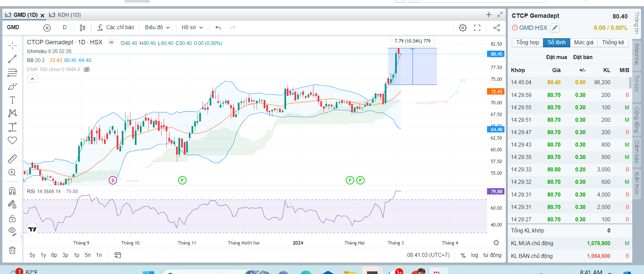Image resolution: width=644 pixels, height=274 pixels.
Task: Click the F marker near Tháng 11
Action: tap(182, 180)
